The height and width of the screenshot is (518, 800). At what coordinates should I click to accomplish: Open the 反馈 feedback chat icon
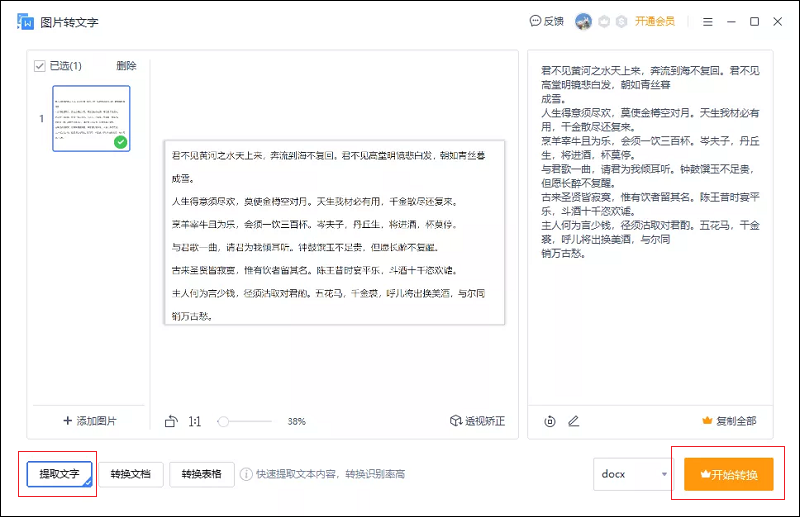click(x=535, y=21)
